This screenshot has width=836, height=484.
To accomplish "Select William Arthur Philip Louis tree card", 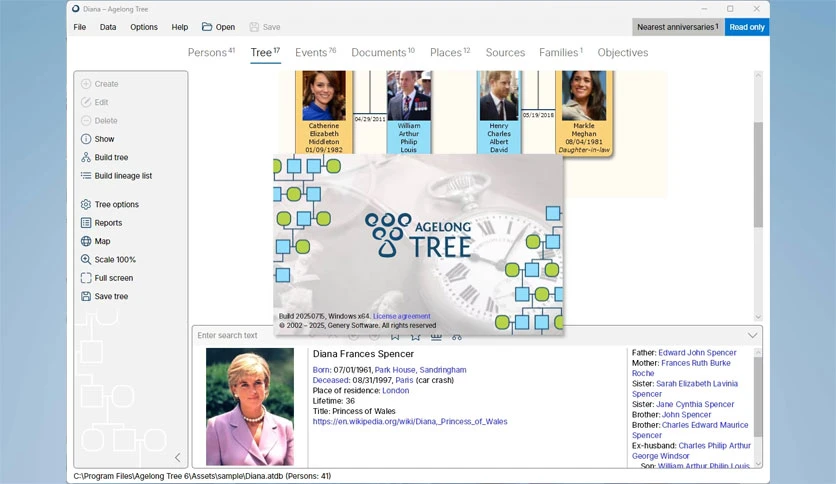I will tap(408, 112).
